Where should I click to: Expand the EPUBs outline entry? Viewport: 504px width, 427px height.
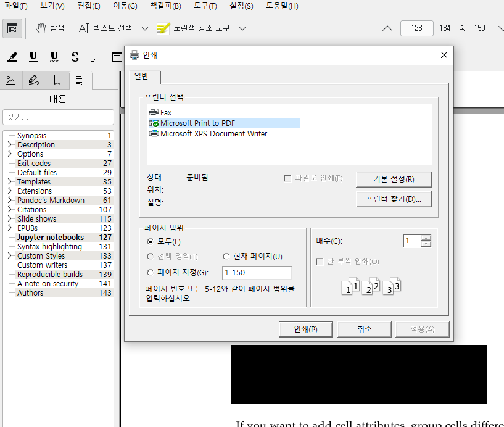click(x=10, y=228)
